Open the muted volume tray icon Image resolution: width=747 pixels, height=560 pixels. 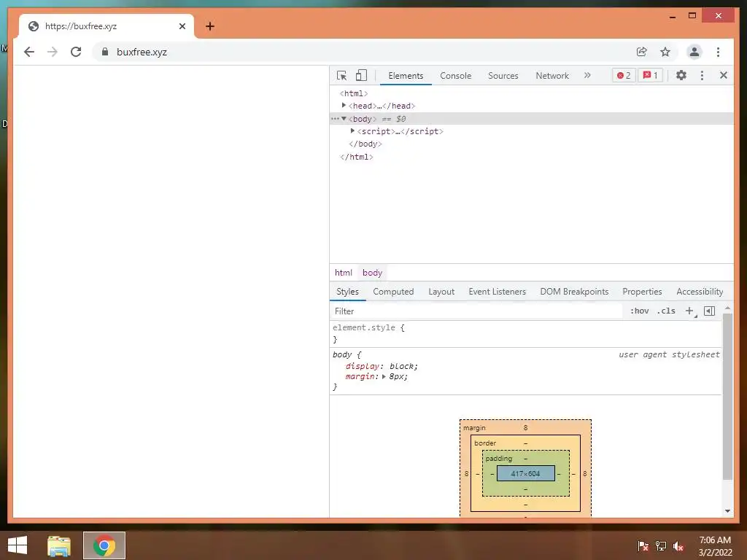[678, 545]
